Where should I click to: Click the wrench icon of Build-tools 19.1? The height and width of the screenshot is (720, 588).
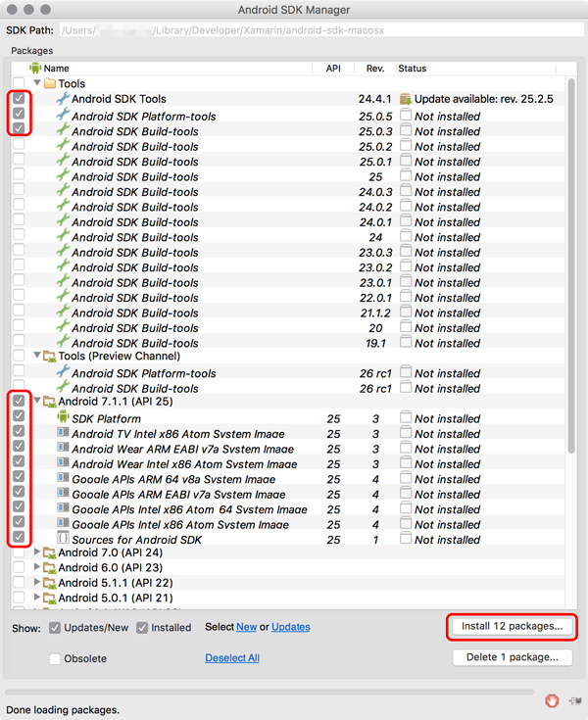(63, 343)
